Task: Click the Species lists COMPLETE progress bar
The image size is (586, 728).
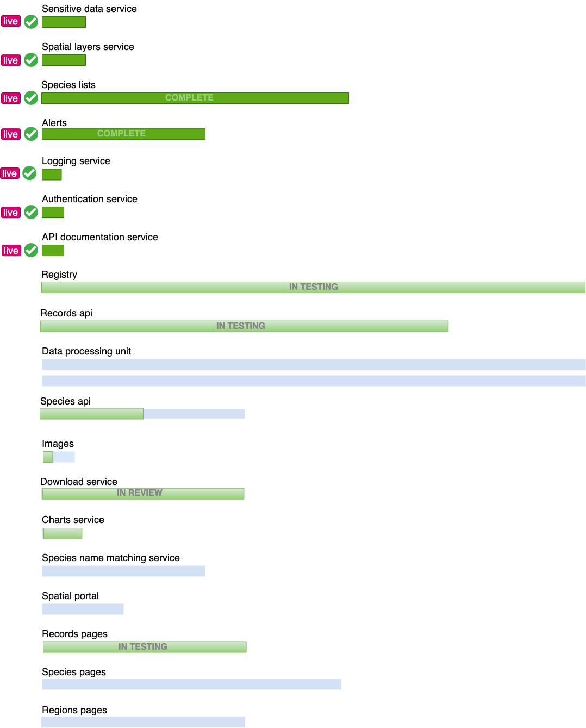Action: [195, 98]
